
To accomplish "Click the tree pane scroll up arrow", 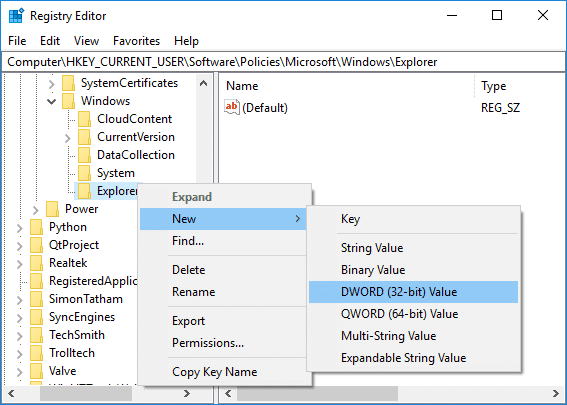I will pyautogui.click(x=204, y=84).
